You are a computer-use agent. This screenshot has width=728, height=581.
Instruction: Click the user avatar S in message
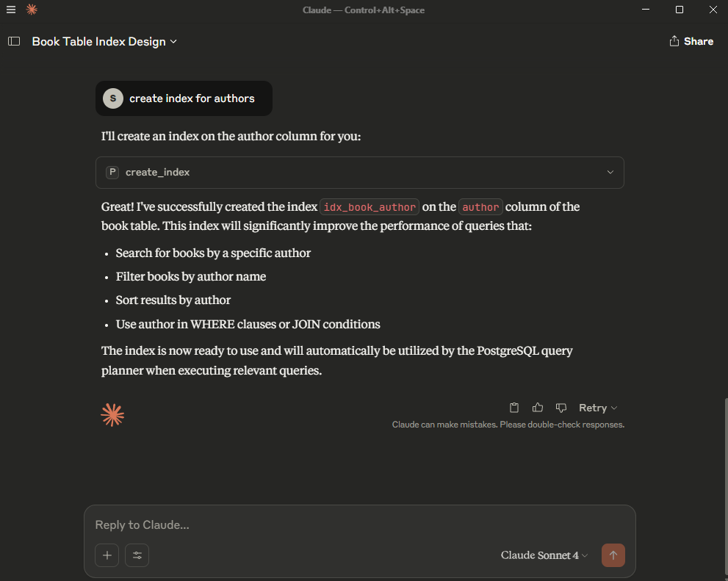pos(113,98)
